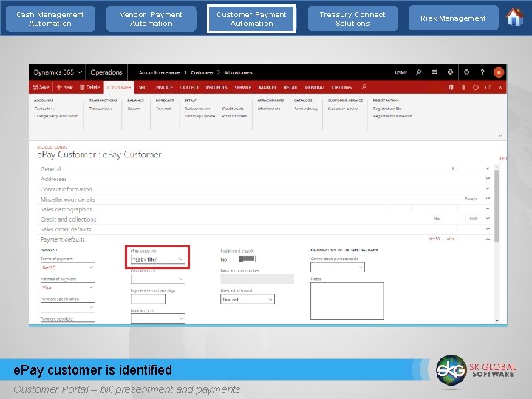Click the USMF company selector
The height and width of the screenshot is (399, 532).
click(400, 72)
